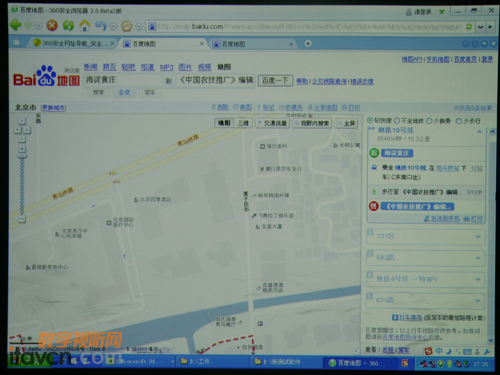The width and height of the screenshot is (500, 375).
Task: Click the 百度一下 search button
Action: coord(275,81)
